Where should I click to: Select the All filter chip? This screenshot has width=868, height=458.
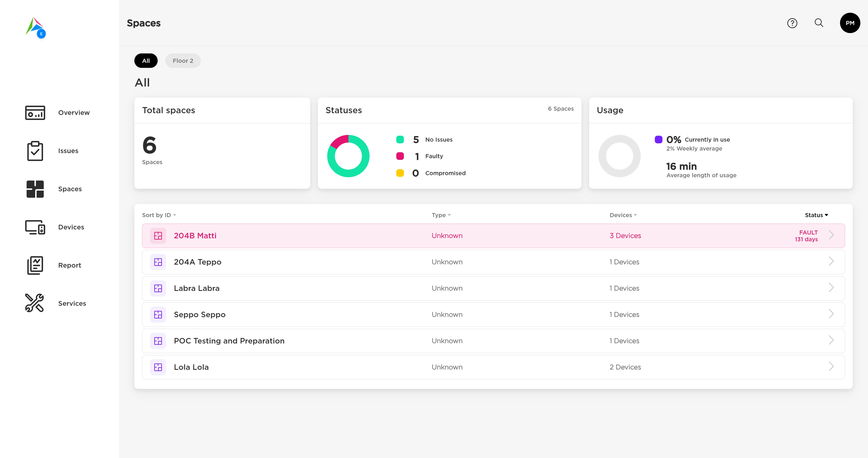(146, 61)
